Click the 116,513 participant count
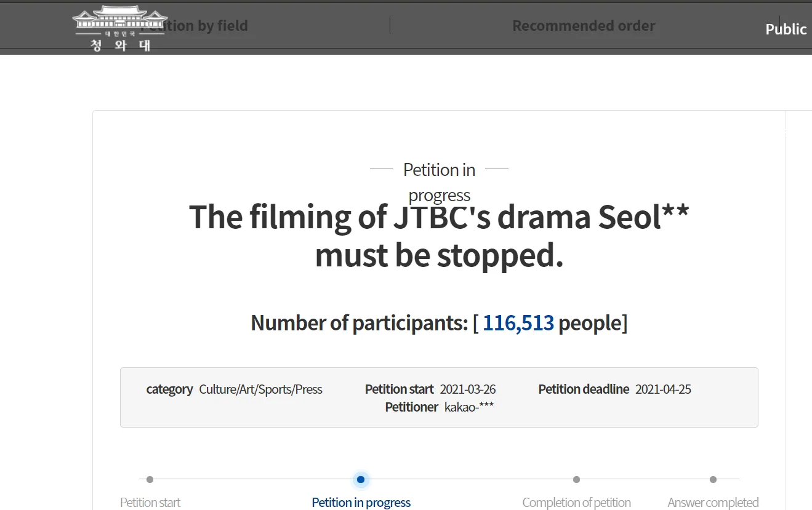Screen dimensions: 812x510 [x=518, y=323]
